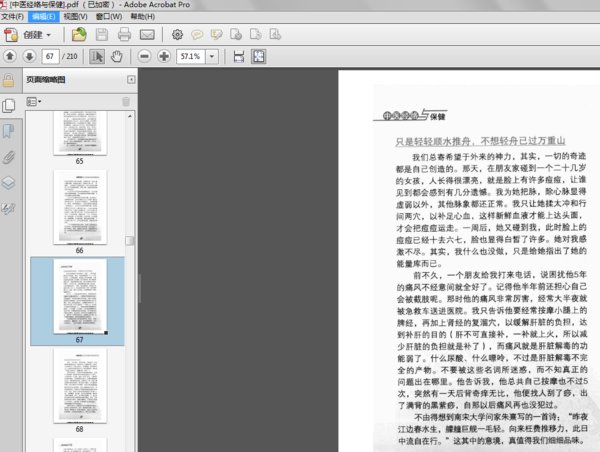Click the print icon
600x452 pixels.
click(124, 35)
